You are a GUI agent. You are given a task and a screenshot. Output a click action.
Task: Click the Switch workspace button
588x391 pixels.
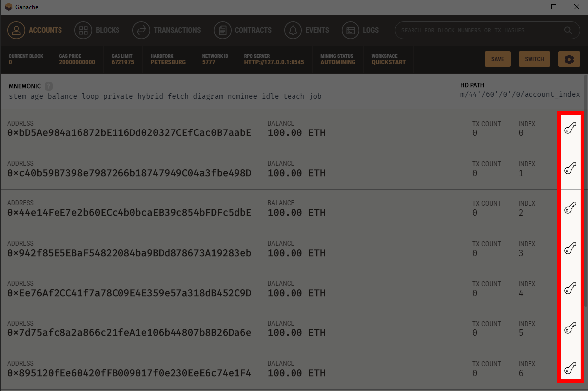point(534,59)
